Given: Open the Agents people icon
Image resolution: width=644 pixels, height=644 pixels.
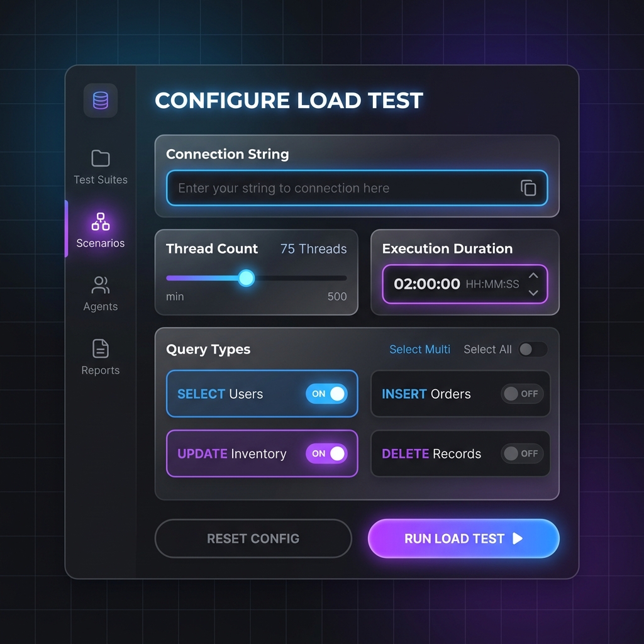Looking at the screenshot, I should click(101, 285).
